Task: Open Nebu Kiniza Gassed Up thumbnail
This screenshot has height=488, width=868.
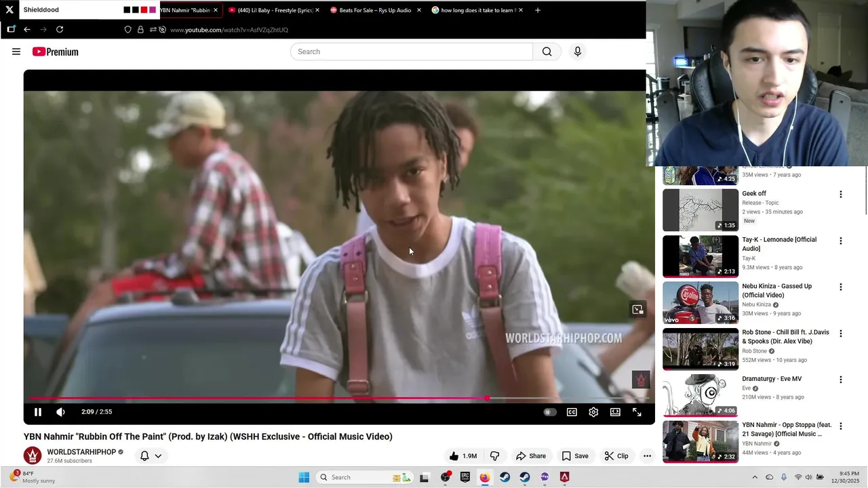Action: tap(701, 302)
